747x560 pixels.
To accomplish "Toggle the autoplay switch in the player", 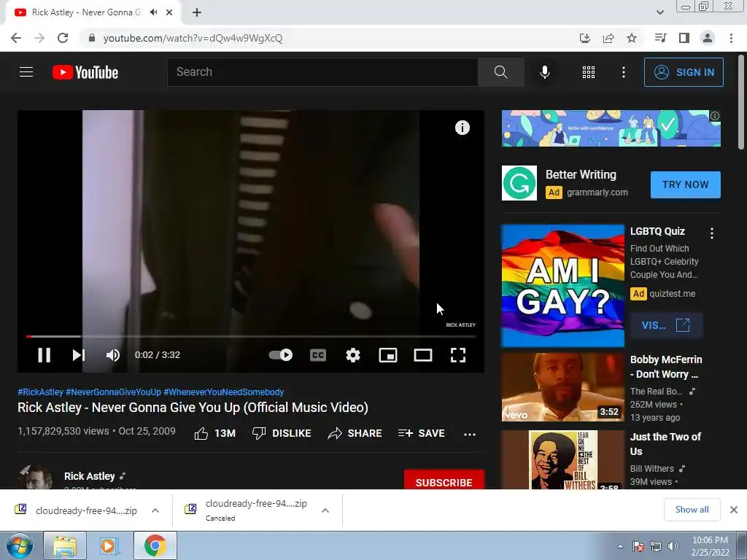I will (x=281, y=355).
